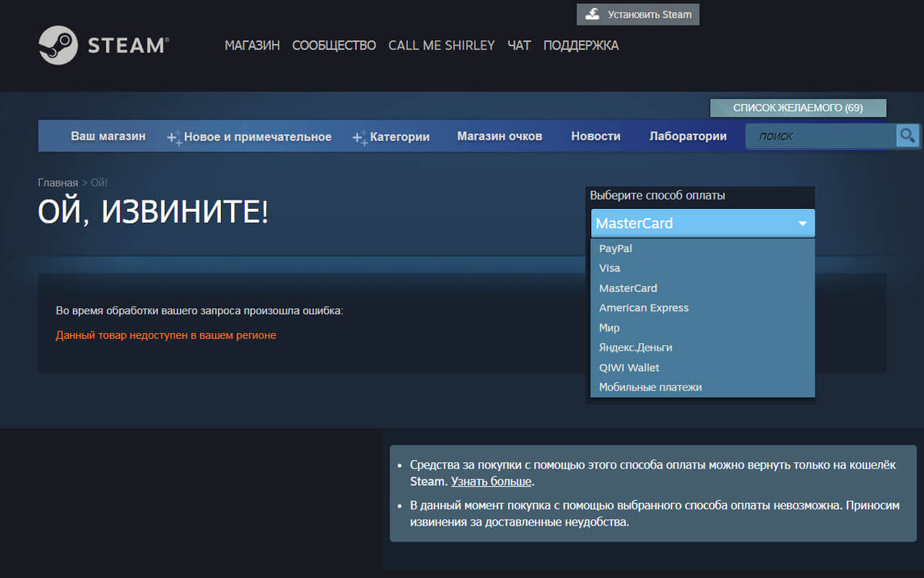Open the СООБЩЕСТВО menu
This screenshot has height=578, width=924.
coord(333,45)
